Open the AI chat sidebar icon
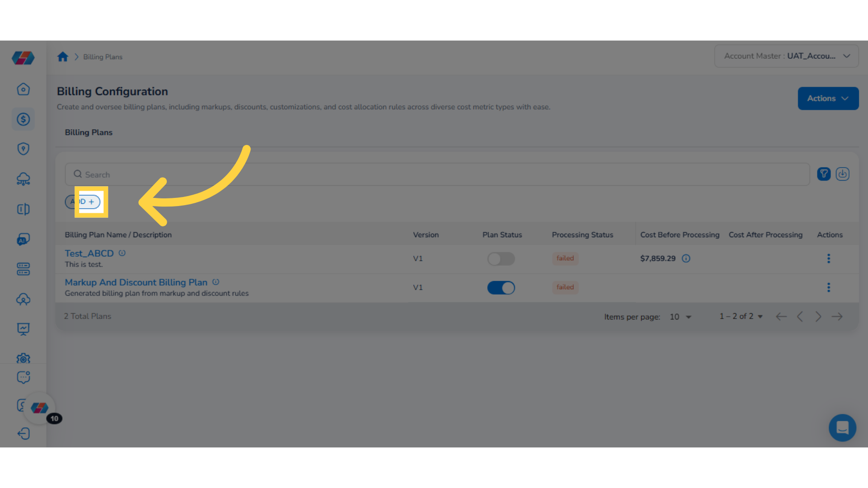This screenshot has height=488, width=868. 23,239
